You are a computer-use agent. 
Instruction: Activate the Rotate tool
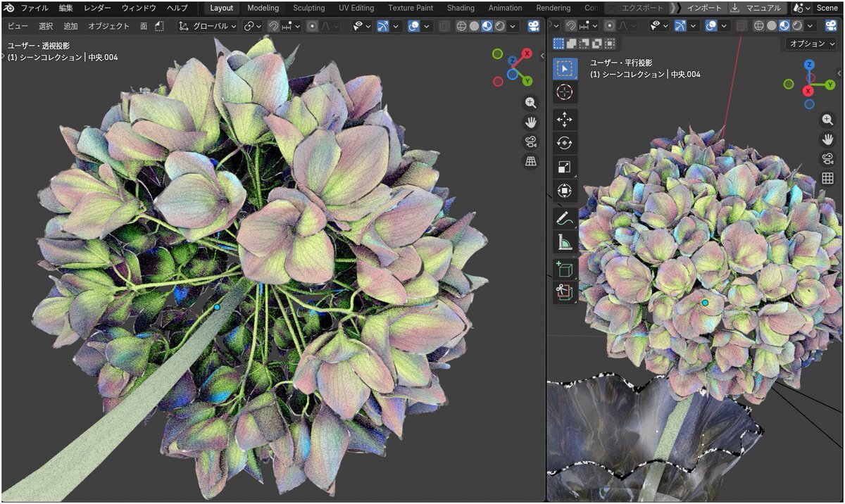click(x=565, y=143)
